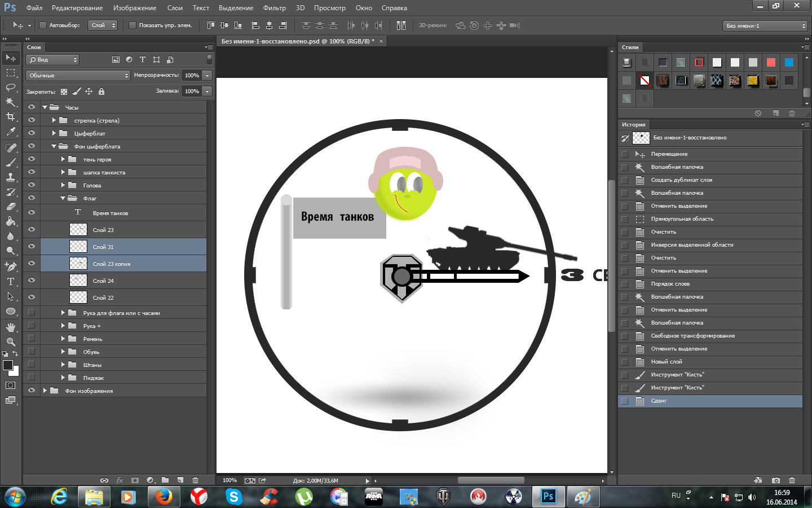This screenshot has height=508, width=812.
Task: Lock transparent pixels icon
Action: pos(64,91)
